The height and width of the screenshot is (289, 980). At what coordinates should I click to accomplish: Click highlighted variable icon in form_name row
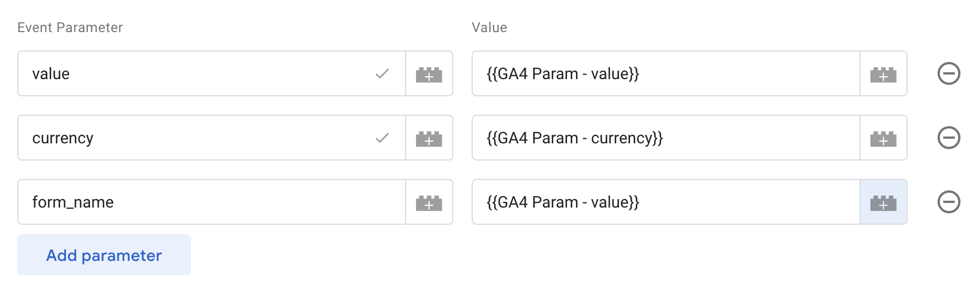coord(883,202)
